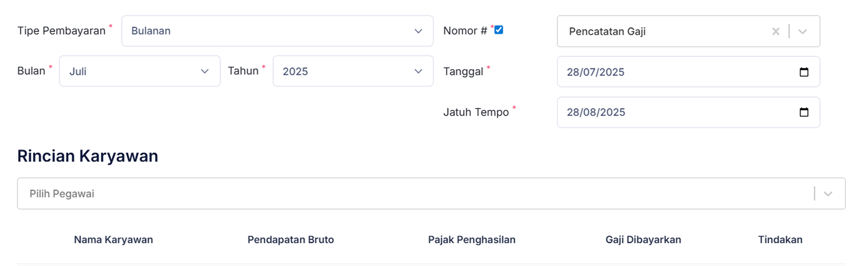The image size is (868, 266).
Task: Click the Pendapatan Bruto column header
Action: (x=291, y=240)
